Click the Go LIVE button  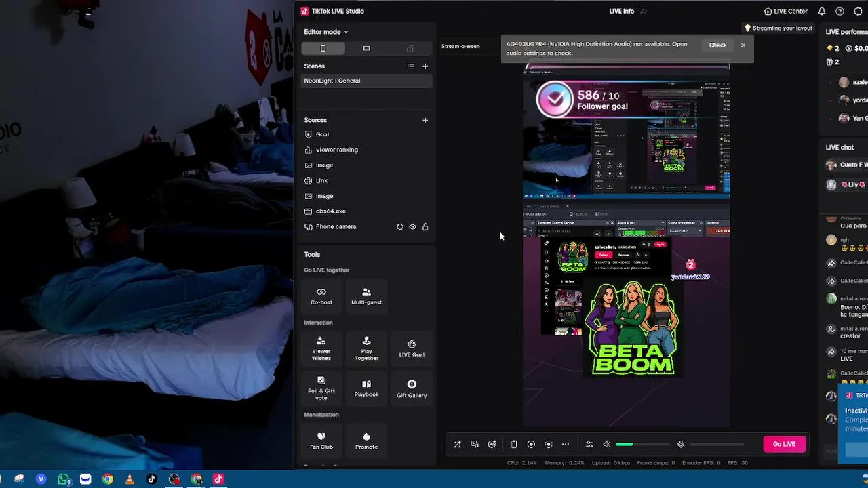(785, 444)
